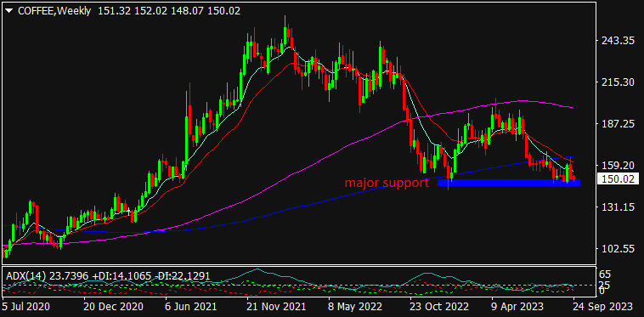
Task: Click the 5 Jul 2020 date label
Action: (25, 307)
